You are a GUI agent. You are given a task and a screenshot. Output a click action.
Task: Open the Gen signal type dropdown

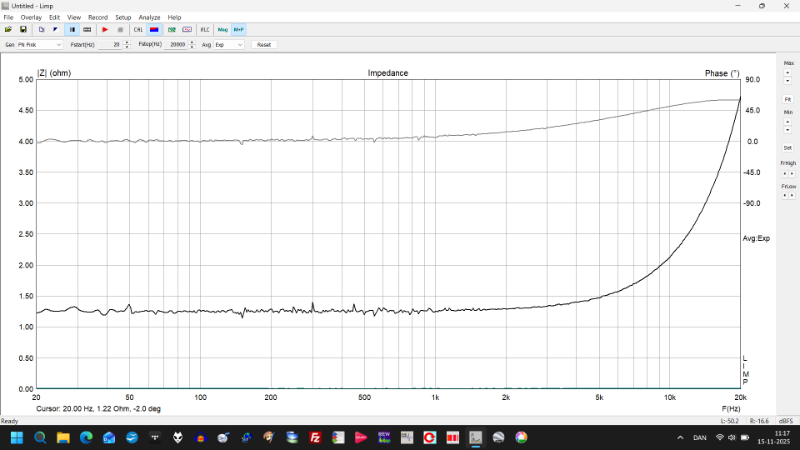coord(39,45)
